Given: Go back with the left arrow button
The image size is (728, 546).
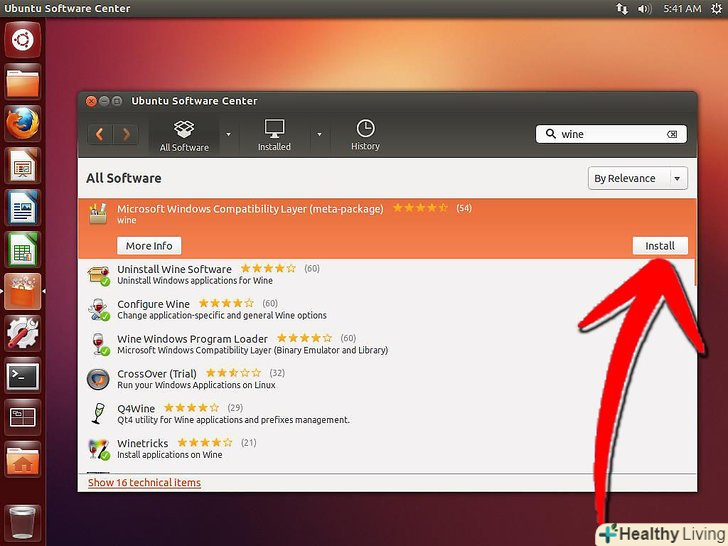Looking at the screenshot, I should point(99,135).
